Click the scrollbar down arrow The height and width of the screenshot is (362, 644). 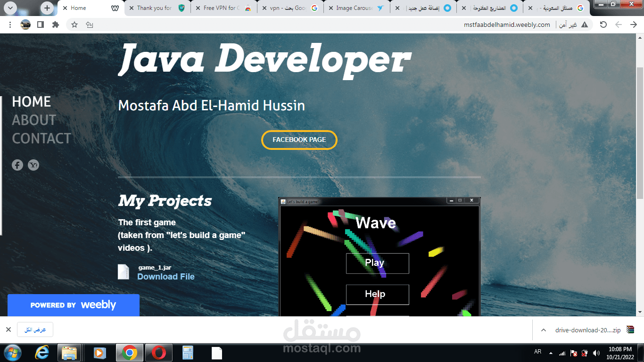(x=640, y=312)
